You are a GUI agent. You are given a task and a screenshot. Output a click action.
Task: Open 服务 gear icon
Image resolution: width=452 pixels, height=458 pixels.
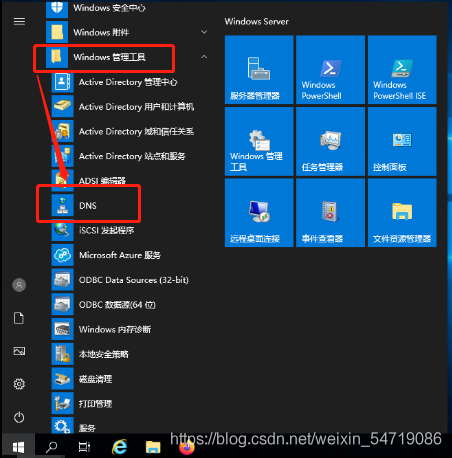pyautogui.click(x=62, y=426)
